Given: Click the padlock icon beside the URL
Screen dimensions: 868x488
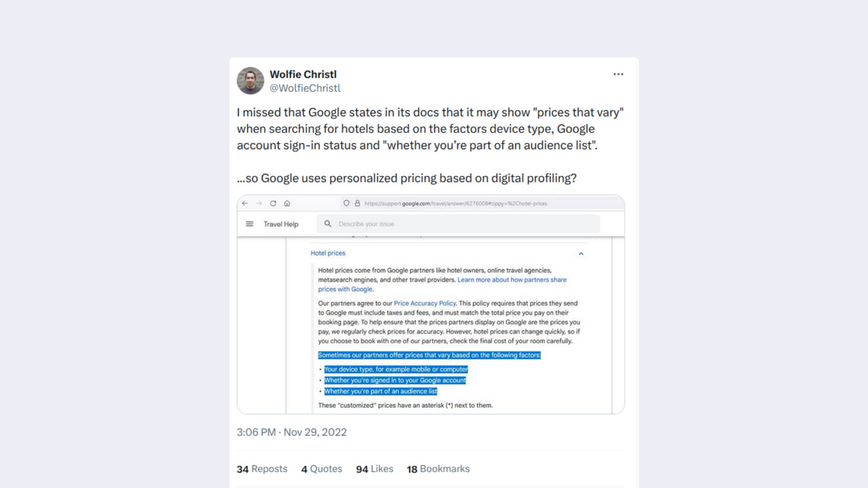Looking at the screenshot, I should tap(357, 203).
